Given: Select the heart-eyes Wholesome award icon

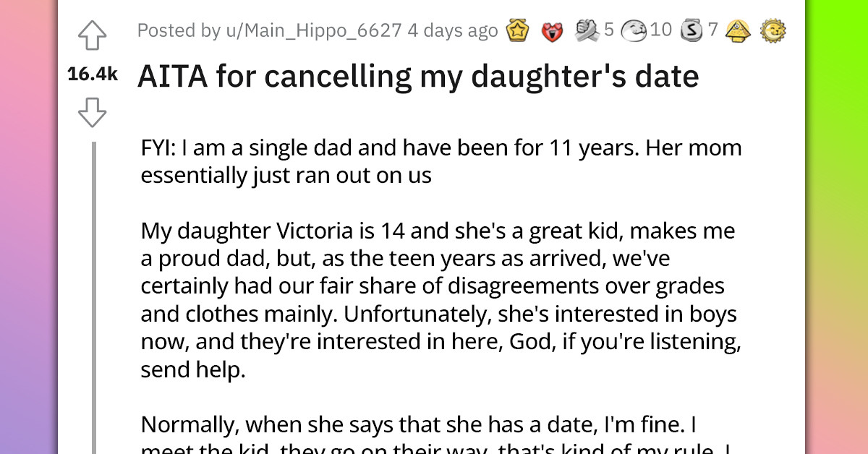Looking at the screenshot, I should coord(552,32).
